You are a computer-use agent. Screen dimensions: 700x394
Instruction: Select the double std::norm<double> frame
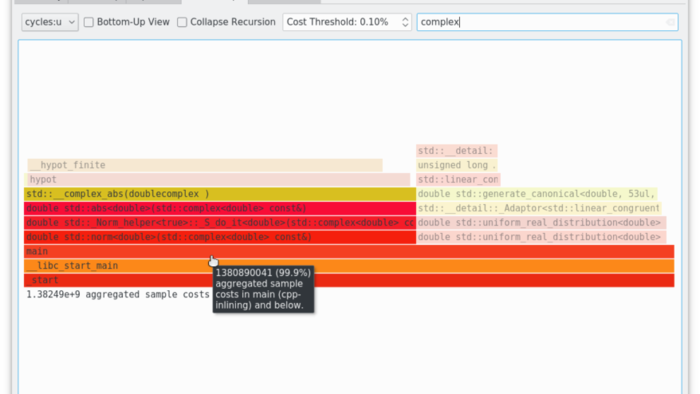point(220,236)
